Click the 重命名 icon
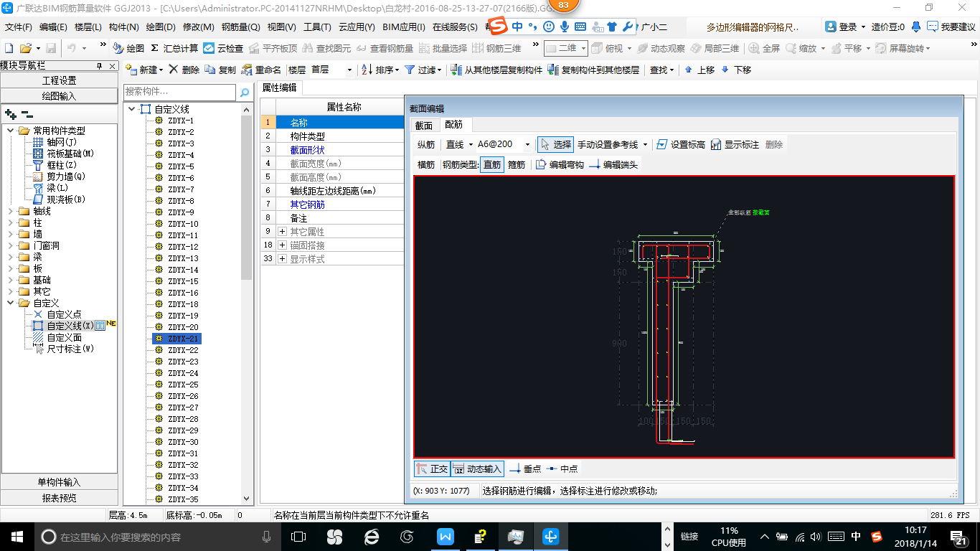This screenshot has width=980, height=551. [261, 70]
